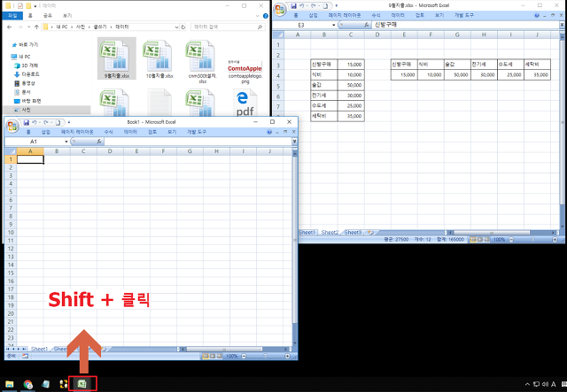Open 공유 tab in File Explorer

[47, 16]
